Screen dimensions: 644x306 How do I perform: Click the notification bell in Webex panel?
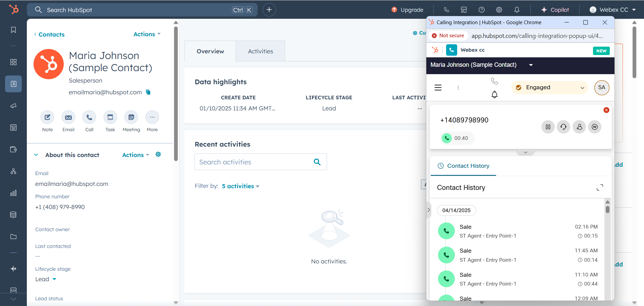tap(494, 95)
